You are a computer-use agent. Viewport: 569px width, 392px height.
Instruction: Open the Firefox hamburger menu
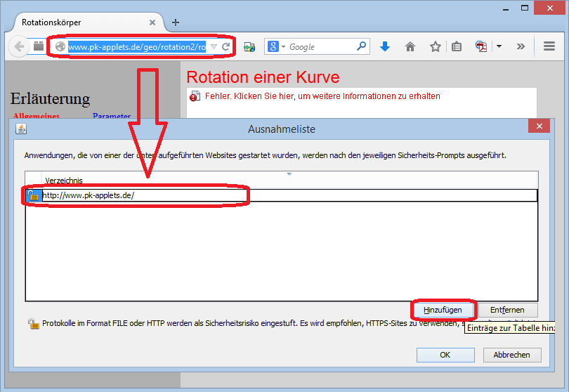pyautogui.click(x=549, y=47)
